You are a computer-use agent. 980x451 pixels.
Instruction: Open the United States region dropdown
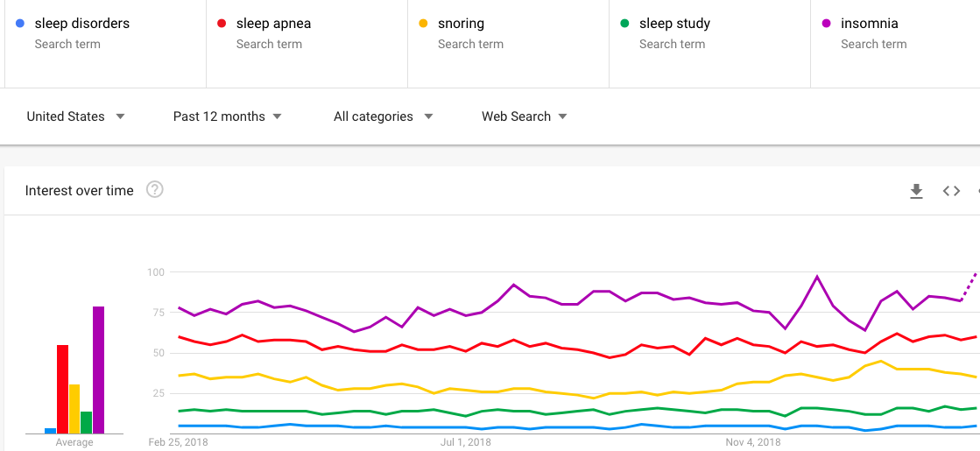(x=75, y=116)
